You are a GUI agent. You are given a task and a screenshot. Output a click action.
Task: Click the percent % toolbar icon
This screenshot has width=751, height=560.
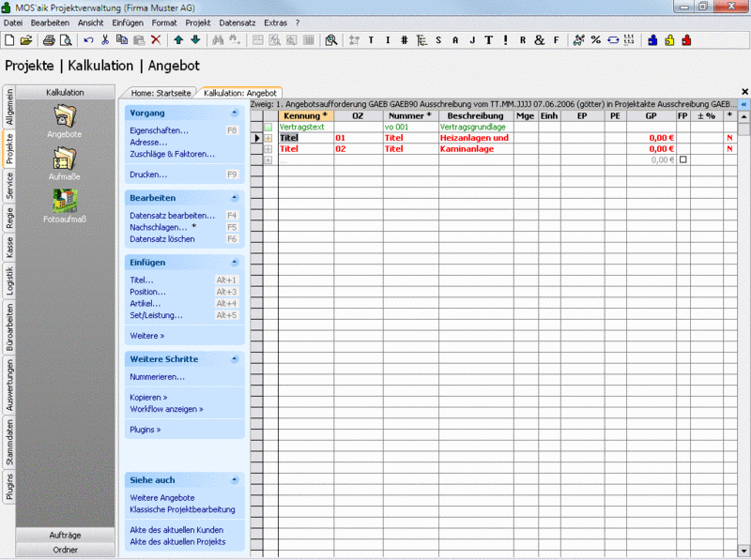point(596,40)
